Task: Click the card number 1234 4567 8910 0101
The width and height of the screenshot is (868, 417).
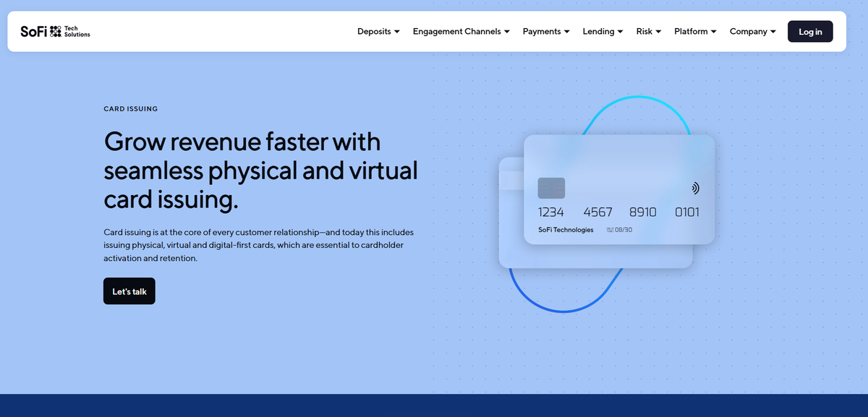Action: (618, 212)
